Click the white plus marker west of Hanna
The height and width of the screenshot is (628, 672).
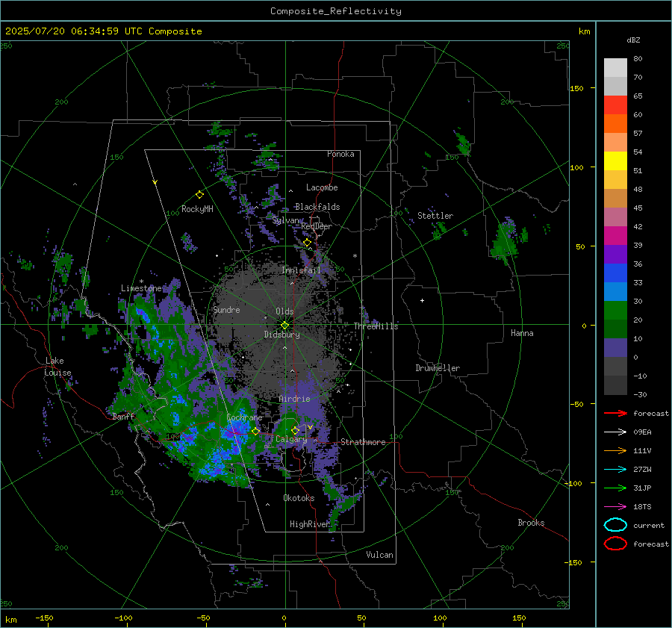point(422,300)
